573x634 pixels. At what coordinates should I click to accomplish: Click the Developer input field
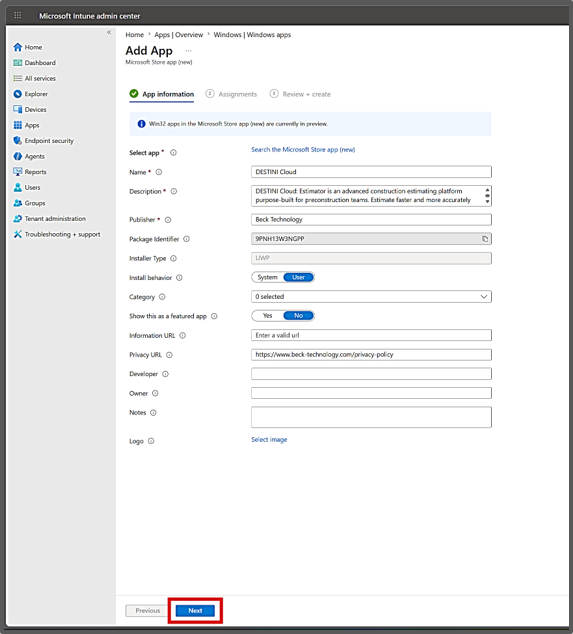point(371,374)
